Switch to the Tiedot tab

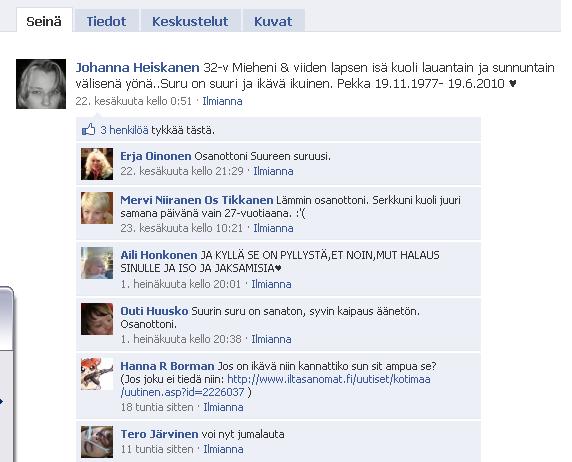(x=106, y=21)
